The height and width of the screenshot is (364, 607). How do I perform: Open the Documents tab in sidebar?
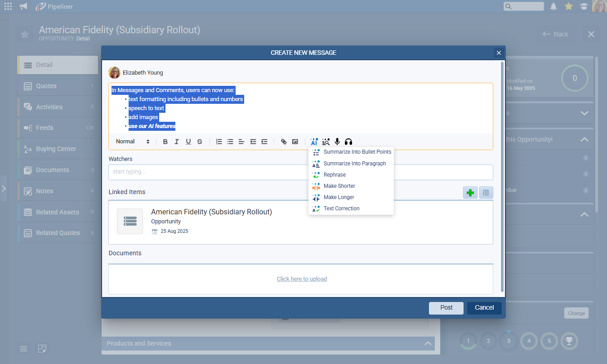click(x=58, y=170)
